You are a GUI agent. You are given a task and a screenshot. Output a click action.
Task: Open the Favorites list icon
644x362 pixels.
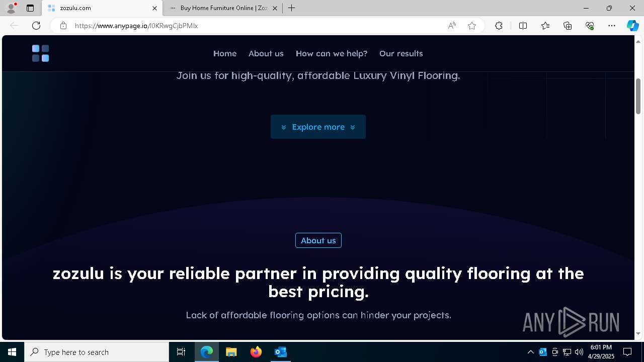[545, 26]
